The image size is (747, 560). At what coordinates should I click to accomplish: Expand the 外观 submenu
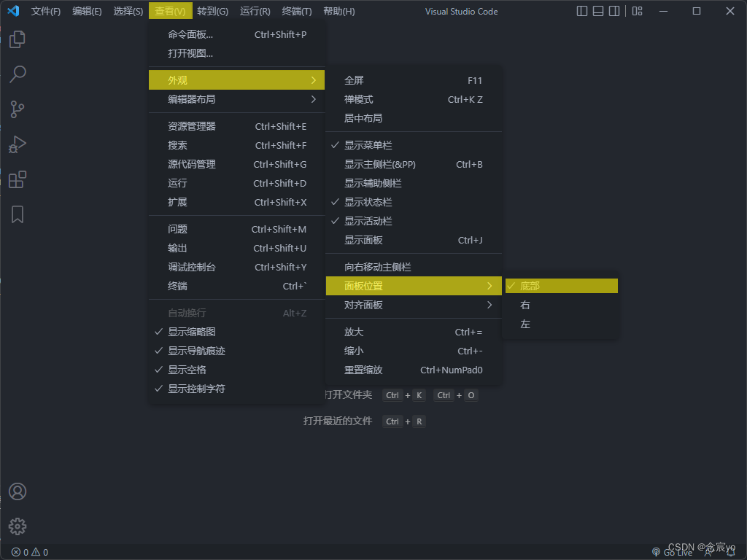(x=237, y=80)
